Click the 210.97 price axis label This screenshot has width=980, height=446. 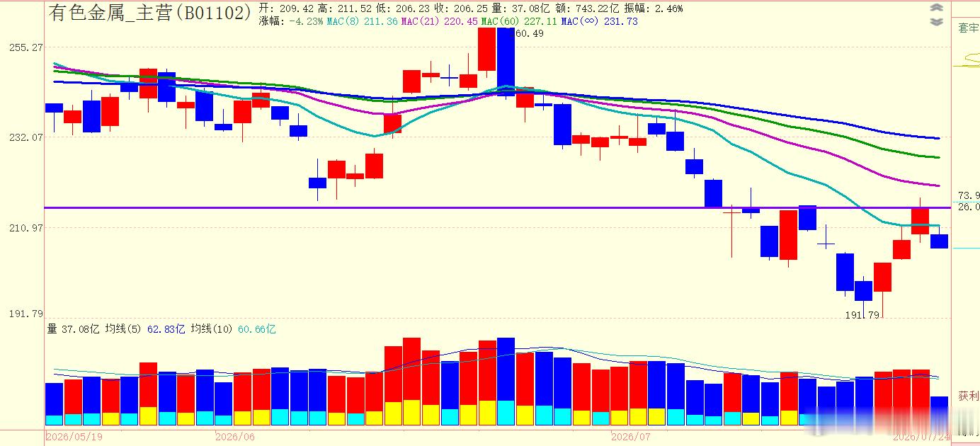coord(25,227)
